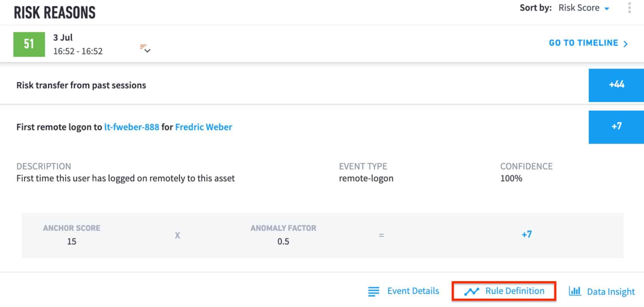
Task: Click the blue +44 score box
Action: click(x=616, y=85)
